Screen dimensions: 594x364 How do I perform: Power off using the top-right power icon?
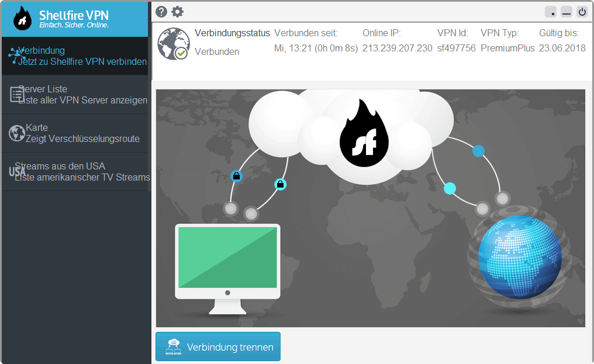[582, 12]
